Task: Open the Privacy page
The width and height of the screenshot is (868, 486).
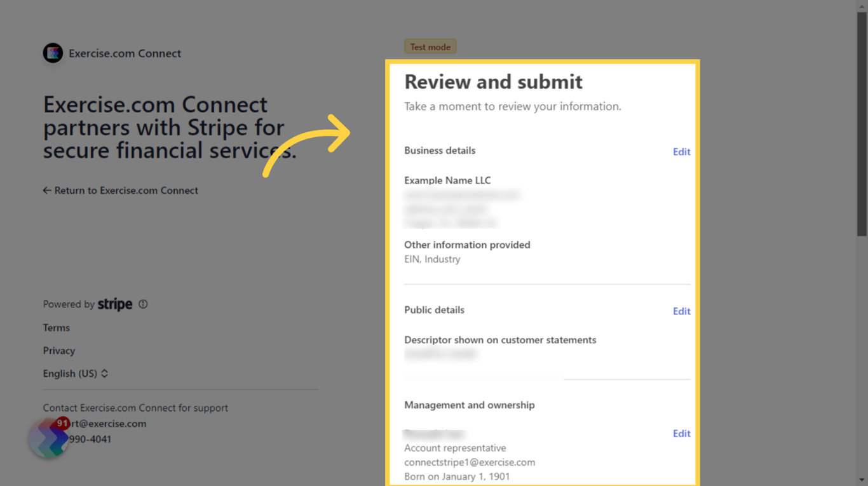Action: coord(58,350)
